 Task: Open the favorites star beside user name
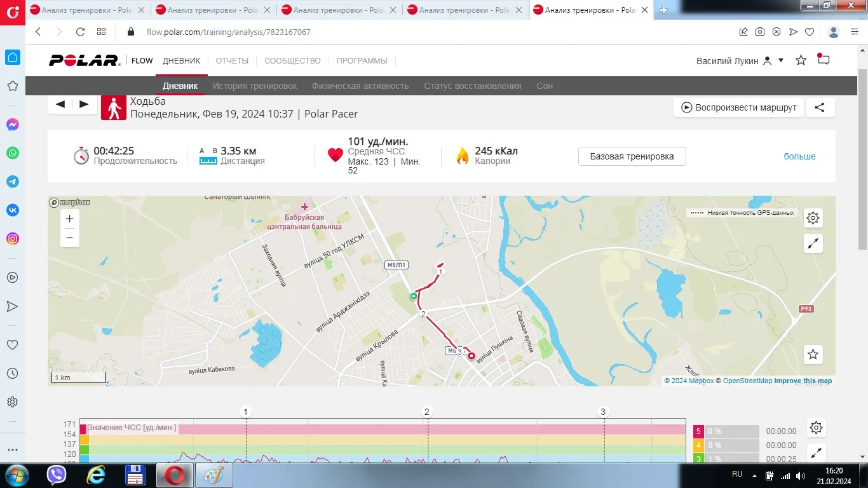coord(801,60)
